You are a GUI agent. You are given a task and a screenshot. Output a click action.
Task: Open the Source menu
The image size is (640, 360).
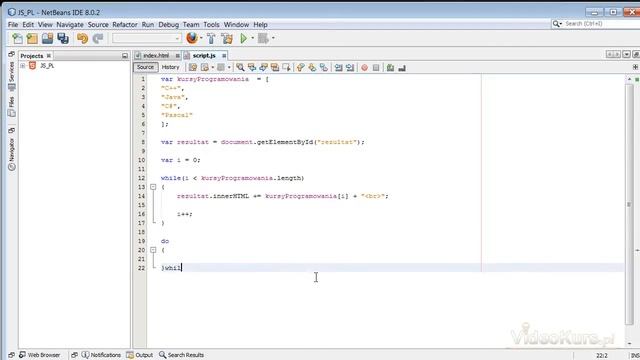(x=98, y=24)
